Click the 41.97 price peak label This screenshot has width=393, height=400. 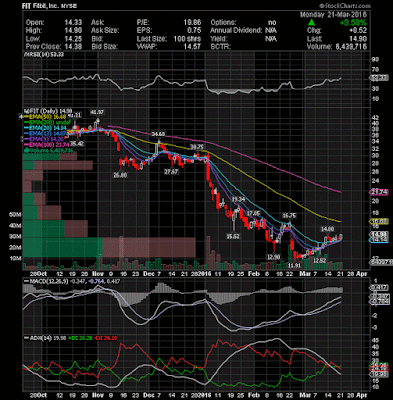(x=97, y=113)
